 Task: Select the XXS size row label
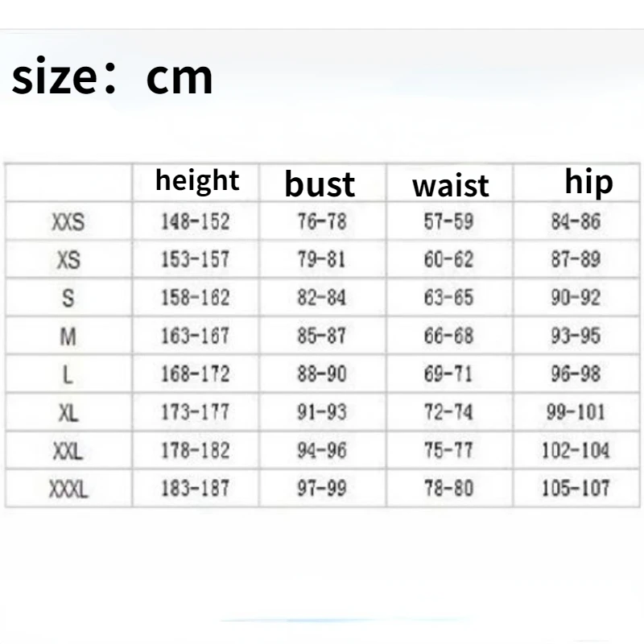68,222
